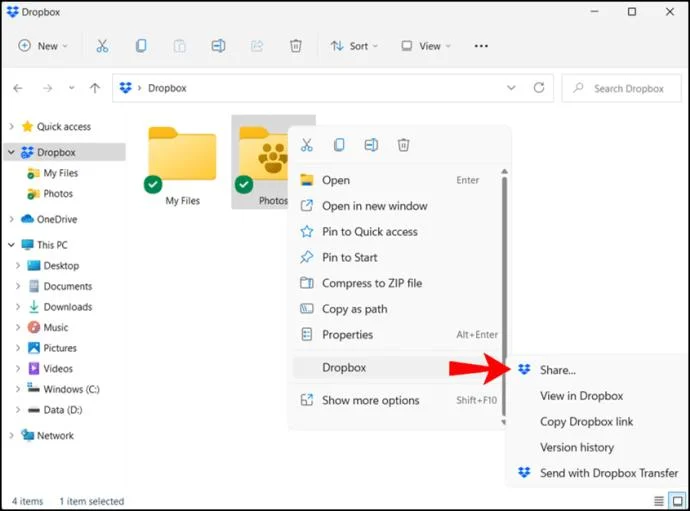Click the context menu scrollbar up arrow
This screenshot has height=511, width=690.
point(504,171)
